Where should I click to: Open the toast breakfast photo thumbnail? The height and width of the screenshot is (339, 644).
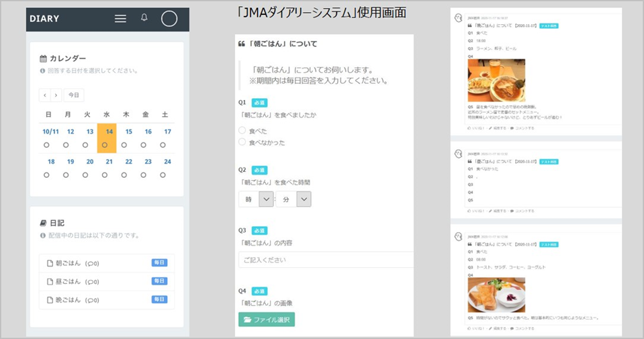pyautogui.click(x=496, y=294)
